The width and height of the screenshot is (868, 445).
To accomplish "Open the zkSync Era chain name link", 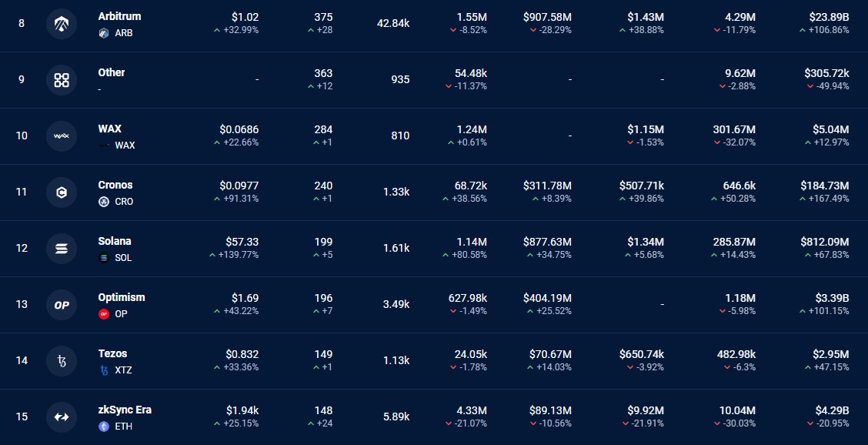I will [125, 410].
